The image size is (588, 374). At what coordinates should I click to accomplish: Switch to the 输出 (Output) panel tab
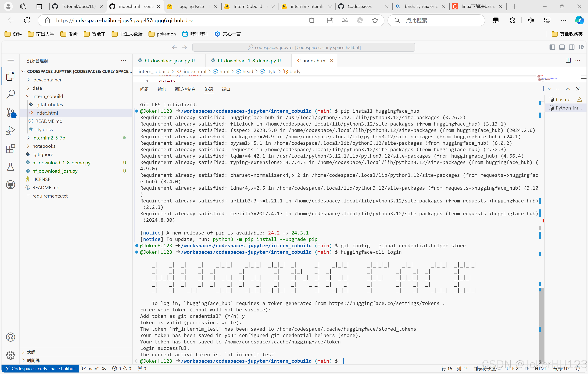point(161,89)
